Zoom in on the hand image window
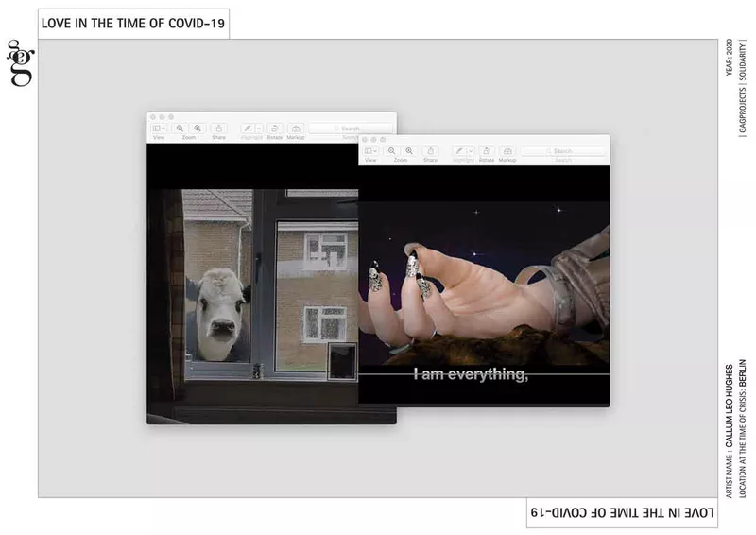This screenshot has width=756, height=535. (409, 150)
